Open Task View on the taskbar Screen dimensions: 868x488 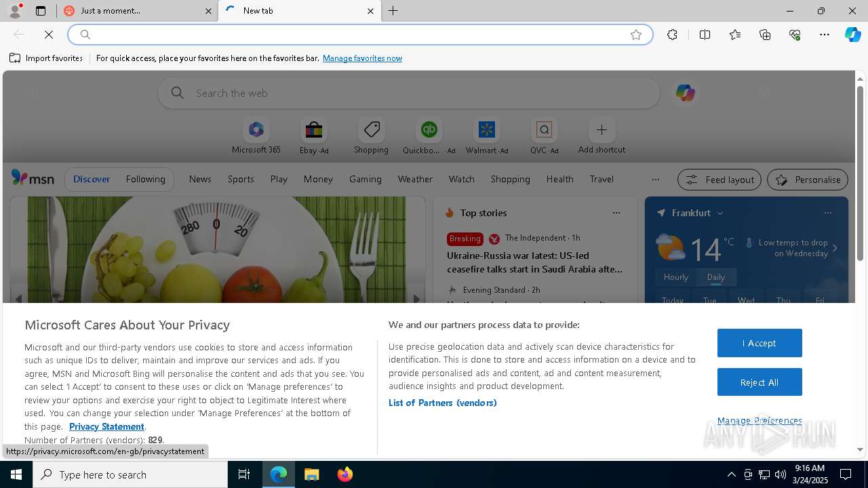244,474
